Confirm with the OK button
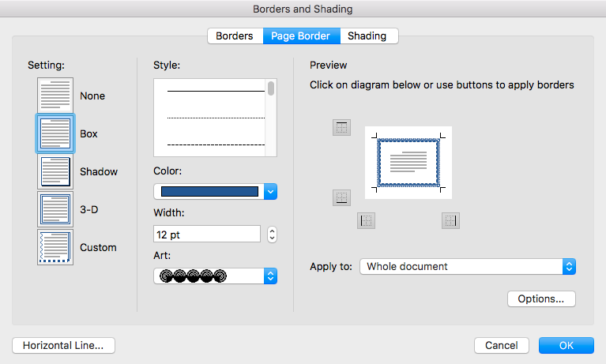The image size is (606, 364). click(x=566, y=346)
